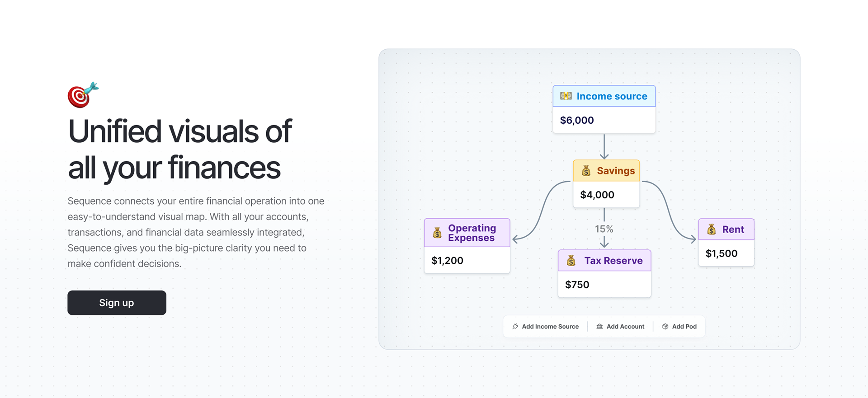This screenshot has width=868, height=398.
Task: Click the bank icon beside Add Account
Action: [x=599, y=326]
